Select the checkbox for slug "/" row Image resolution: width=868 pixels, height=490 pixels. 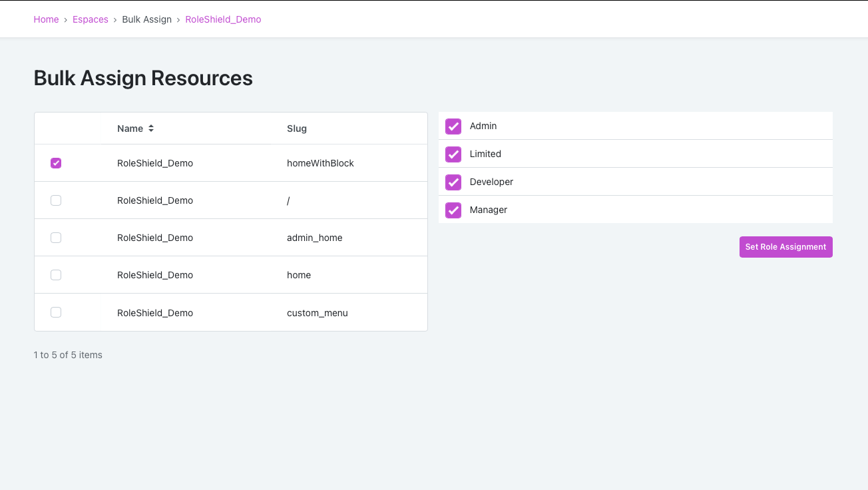tap(56, 200)
